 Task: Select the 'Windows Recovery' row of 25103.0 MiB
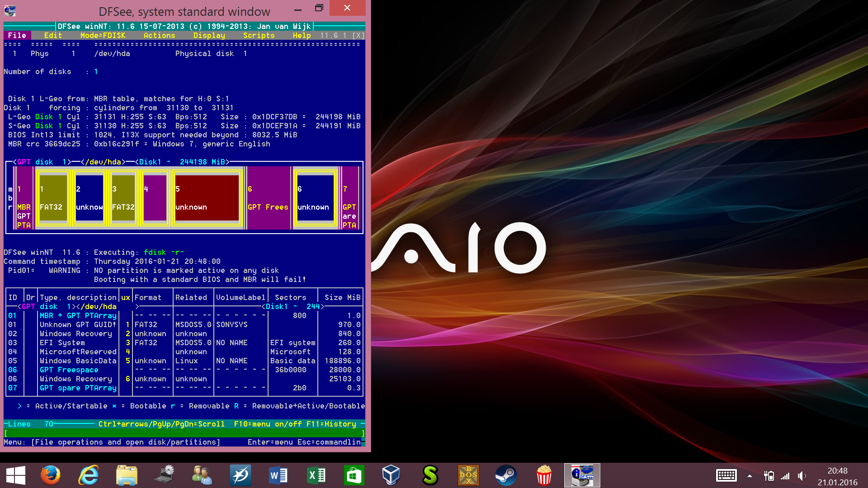point(184,379)
